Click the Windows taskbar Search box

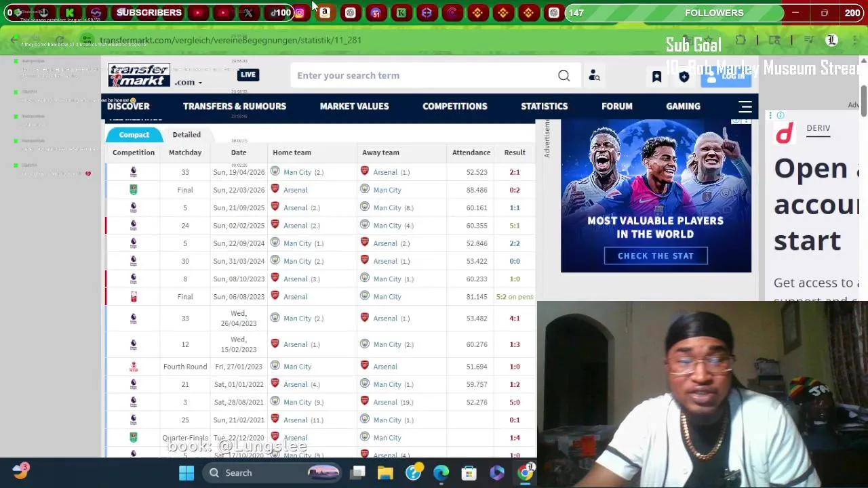pos(271,473)
